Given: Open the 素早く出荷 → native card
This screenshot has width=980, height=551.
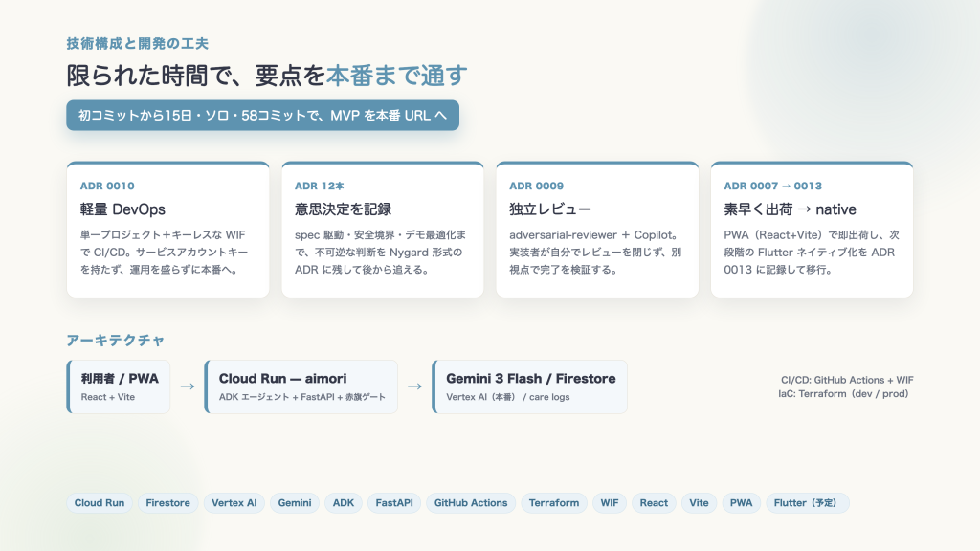Looking at the screenshot, I should (812, 230).
